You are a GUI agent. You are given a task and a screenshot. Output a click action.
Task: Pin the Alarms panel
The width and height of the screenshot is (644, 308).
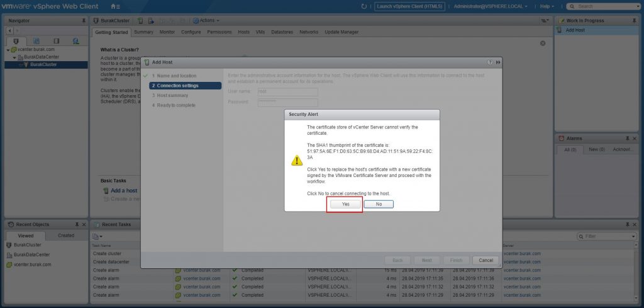(x=628, y=138)
